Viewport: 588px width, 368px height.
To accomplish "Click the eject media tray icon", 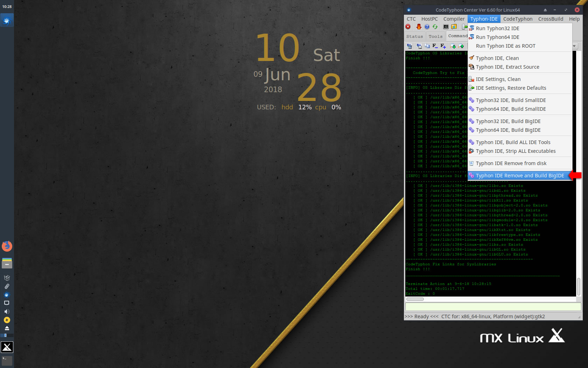I will coord(7,328).
